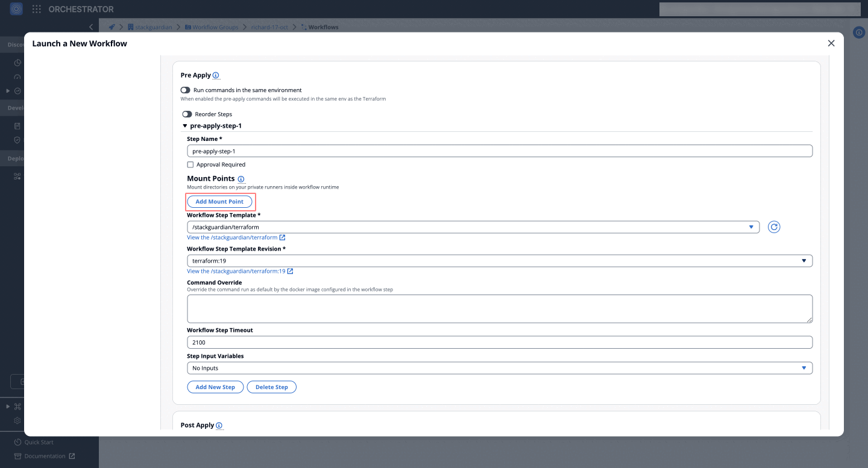This screenshot has width=868, height=468.
Task: Open the View the /stackguardian/terraform link
Action: click(x=232, y=237)
